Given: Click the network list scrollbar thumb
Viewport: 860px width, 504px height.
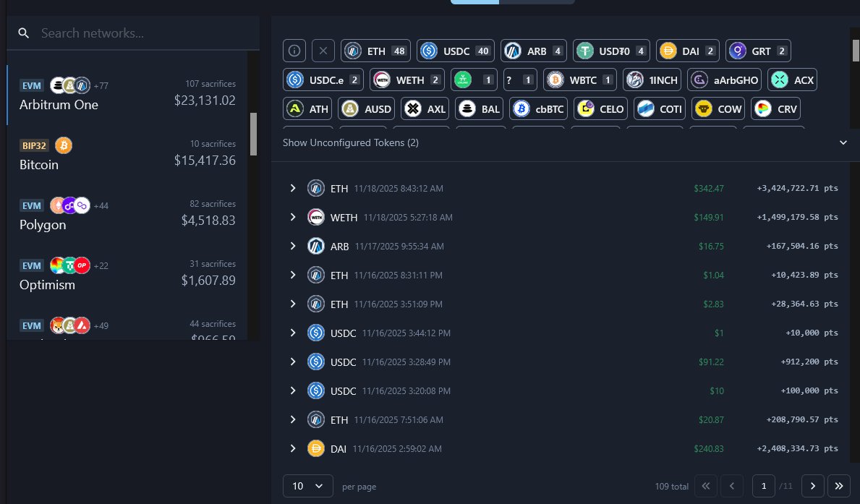Looking at the screenshot, I should (253, 134).
